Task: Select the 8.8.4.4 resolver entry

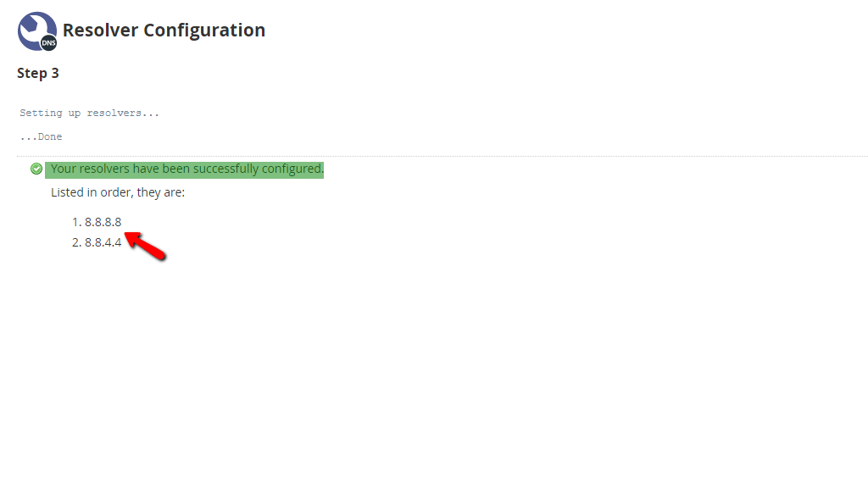Action: pyautogui.click(x=103, y=242)
